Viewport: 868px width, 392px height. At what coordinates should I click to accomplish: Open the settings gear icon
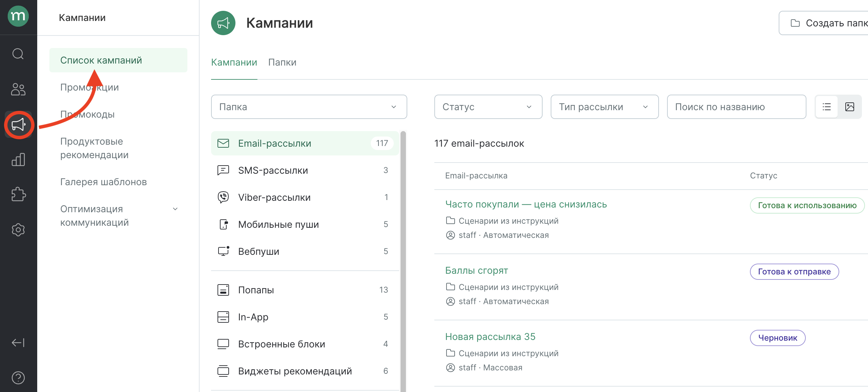(x=18, y=230)
